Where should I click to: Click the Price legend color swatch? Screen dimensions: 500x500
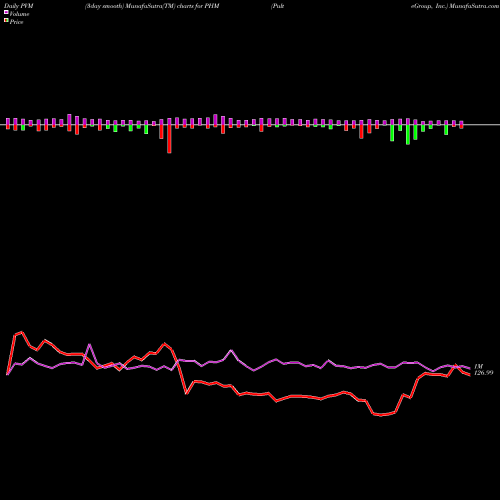(x=6, y=21)
